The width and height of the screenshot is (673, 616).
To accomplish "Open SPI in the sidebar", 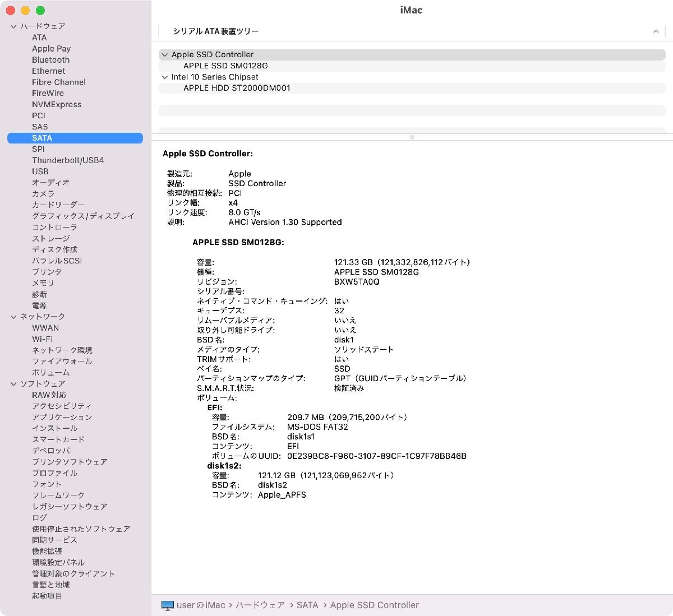I will pyautogui.click(x=38, y=149).
